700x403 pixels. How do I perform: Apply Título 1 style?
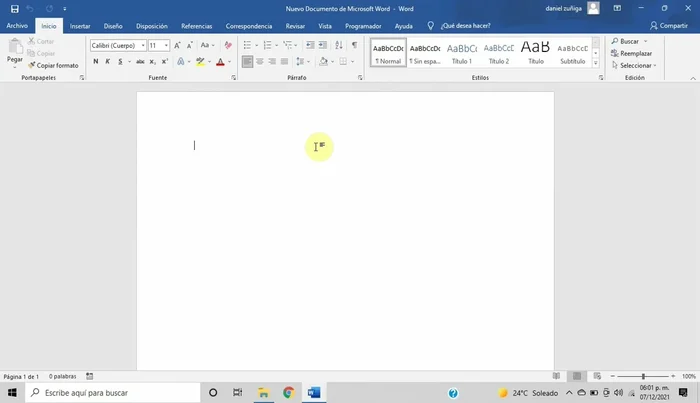(x=462, y=53)
